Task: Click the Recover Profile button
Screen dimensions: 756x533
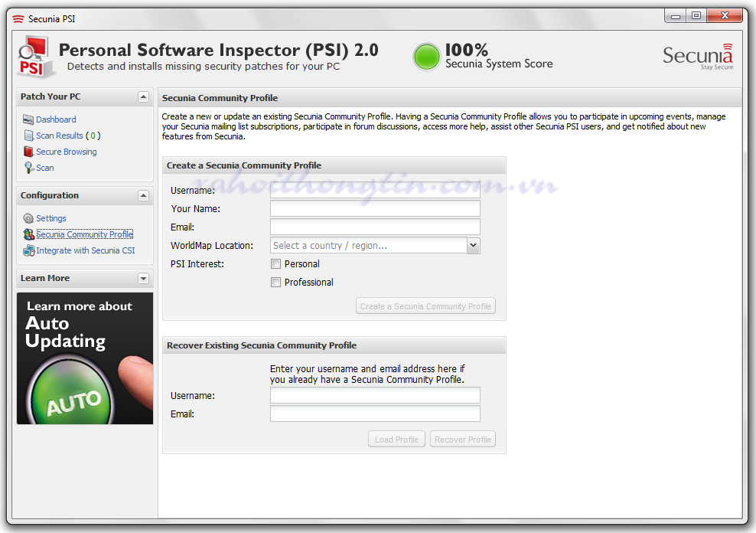Action: [463, 440]
